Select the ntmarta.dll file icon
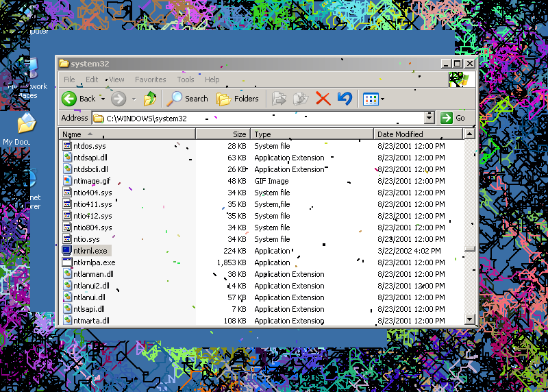548x392 pixels. click(67, 320)
